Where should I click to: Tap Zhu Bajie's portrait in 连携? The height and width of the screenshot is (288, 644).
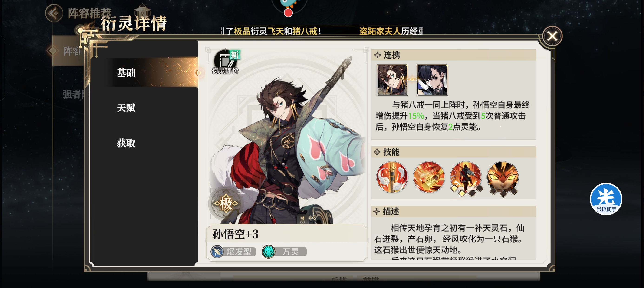coord(432,80)
